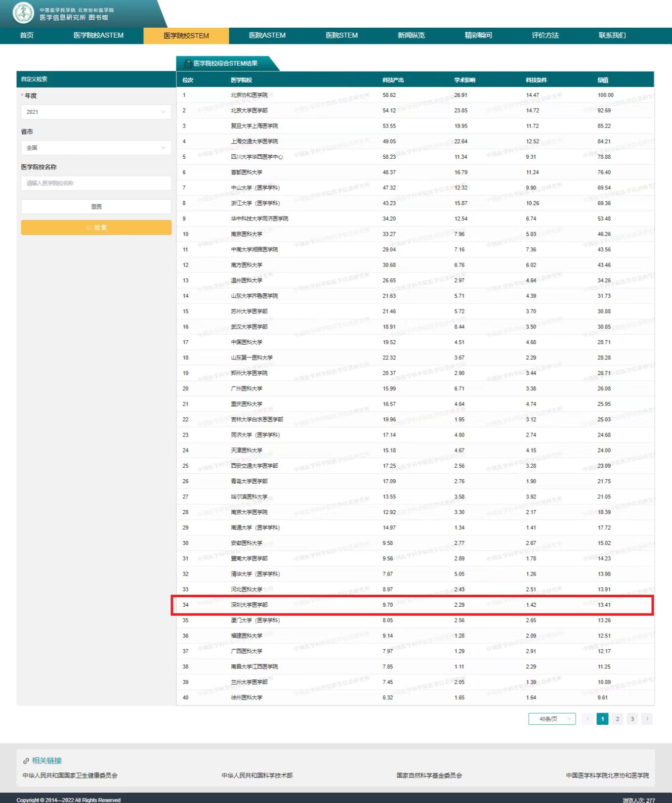
Task: Click the 量值 column header
Action: point(603,80)
